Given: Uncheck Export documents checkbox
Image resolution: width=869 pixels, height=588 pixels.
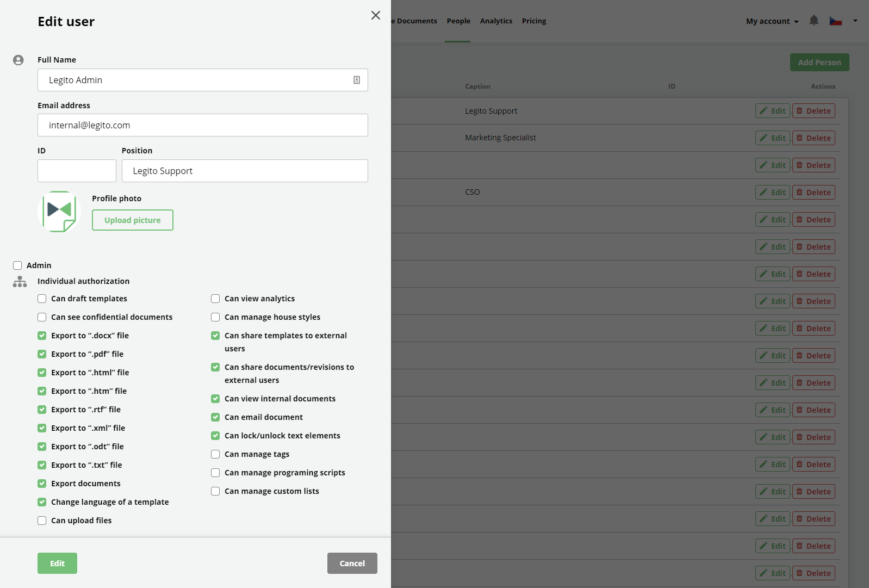Looking at the screenshot, I should pos(42,484).
